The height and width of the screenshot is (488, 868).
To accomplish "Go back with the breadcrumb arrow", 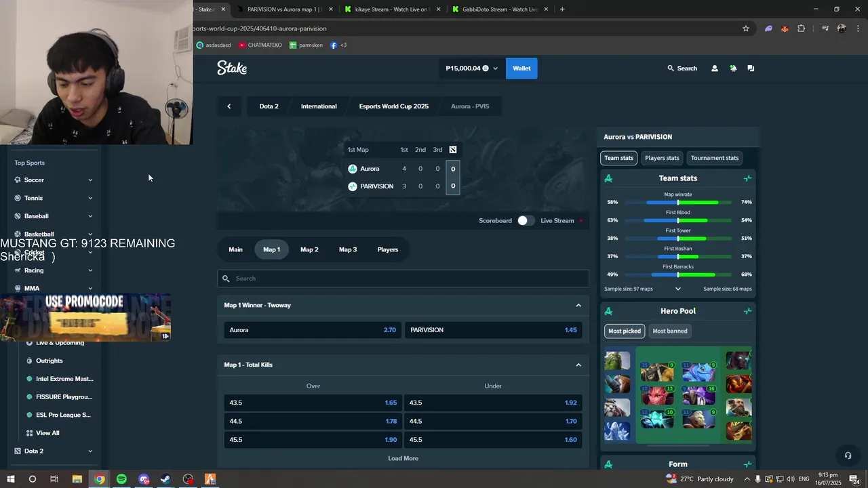I will click(x=229, y=106).
